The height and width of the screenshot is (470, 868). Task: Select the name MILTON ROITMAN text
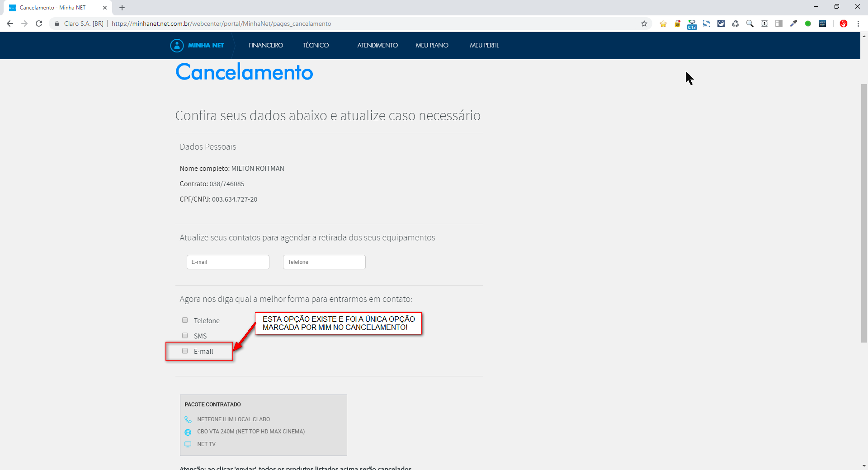pyautogui.click(x=258, y=169)
